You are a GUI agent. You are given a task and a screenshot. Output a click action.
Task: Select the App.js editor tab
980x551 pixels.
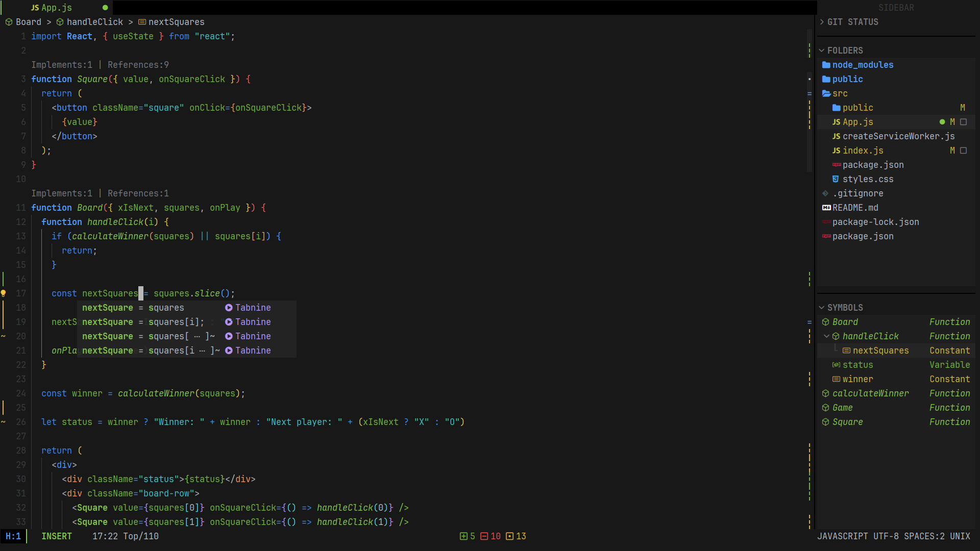[56, 8]
